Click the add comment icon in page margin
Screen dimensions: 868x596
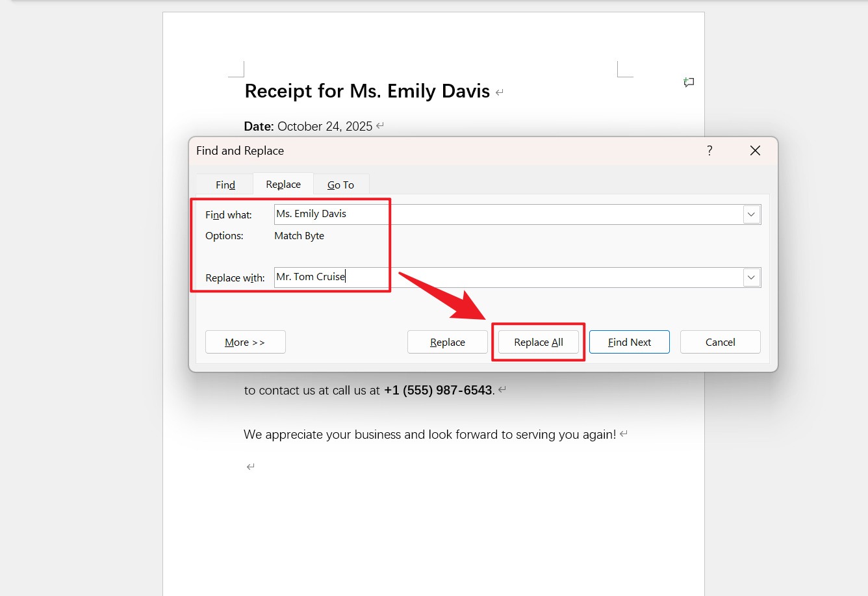(x=689, y=83)
